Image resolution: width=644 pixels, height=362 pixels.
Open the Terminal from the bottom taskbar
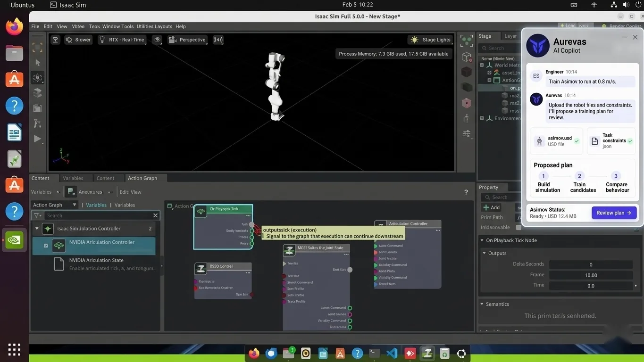375,353
